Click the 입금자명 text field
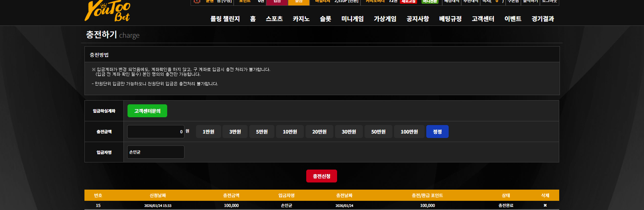The height and width of the screenshot is (210, 644). point(156,152)
